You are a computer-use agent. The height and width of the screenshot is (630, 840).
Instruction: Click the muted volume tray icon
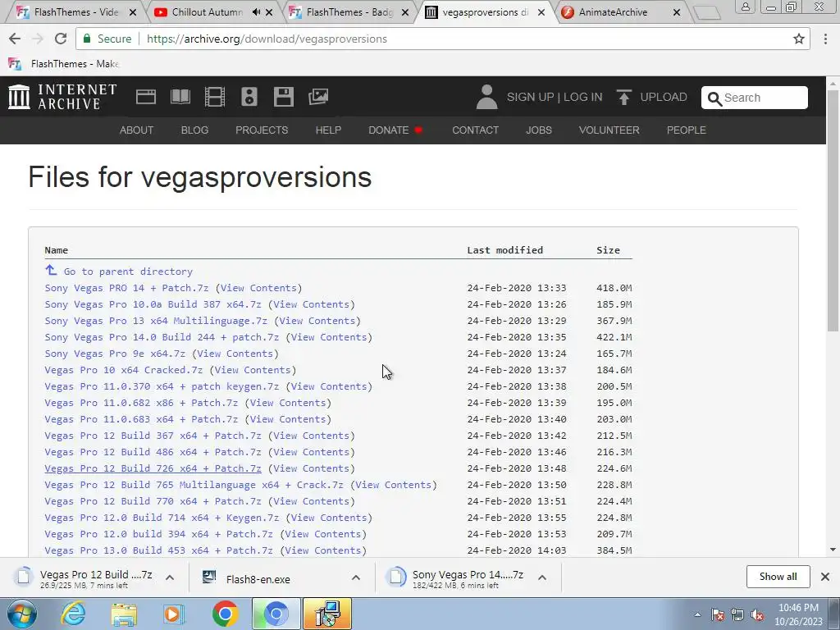[x=757, y=615]
